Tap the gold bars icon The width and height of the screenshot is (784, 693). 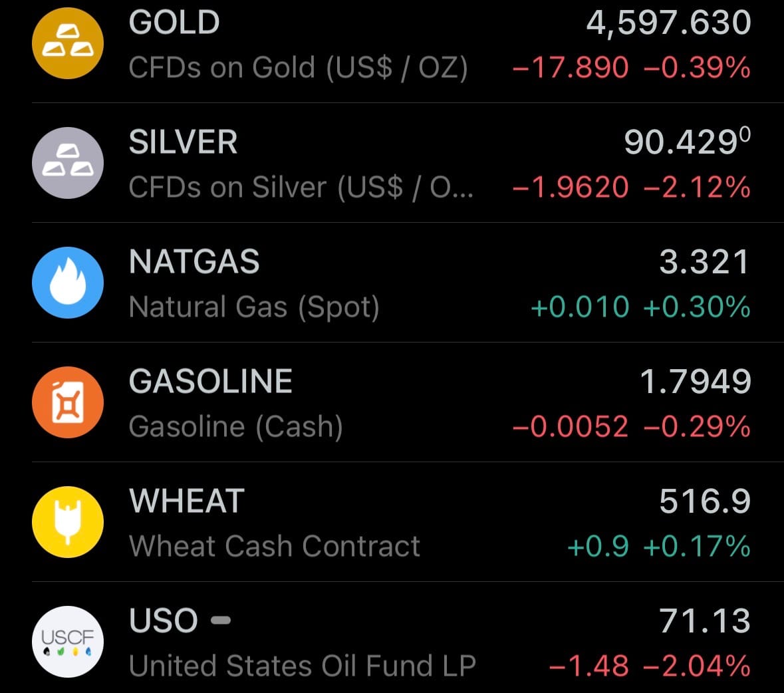pos(68,43)
